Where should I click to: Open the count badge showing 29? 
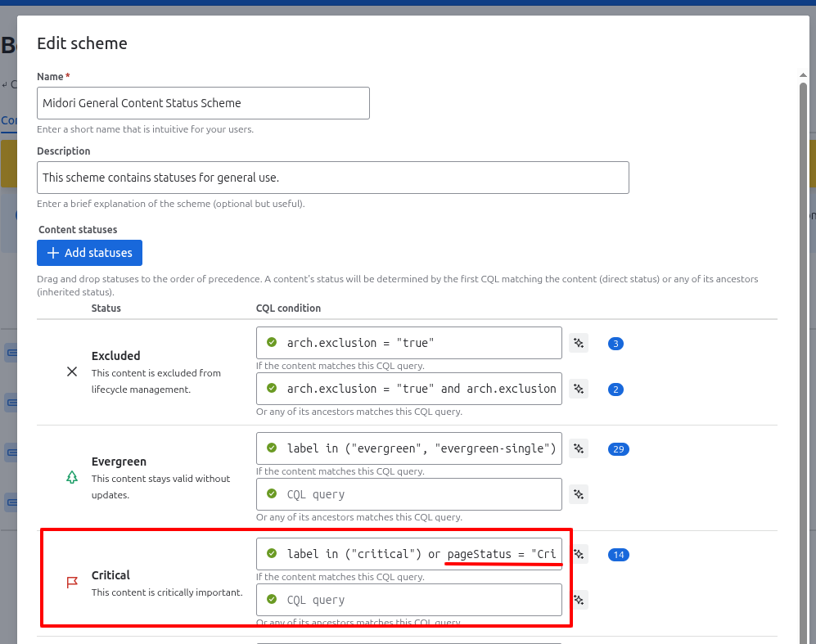(x=619, y=449)
